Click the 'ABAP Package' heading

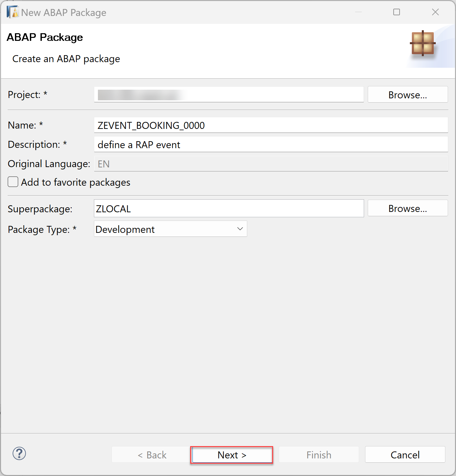tap(45, 37)
